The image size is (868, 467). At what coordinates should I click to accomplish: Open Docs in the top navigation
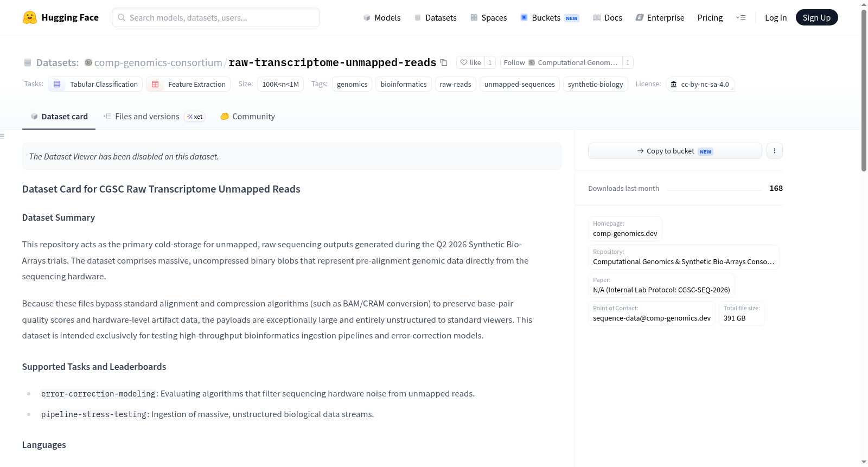[x=607, y=17]
